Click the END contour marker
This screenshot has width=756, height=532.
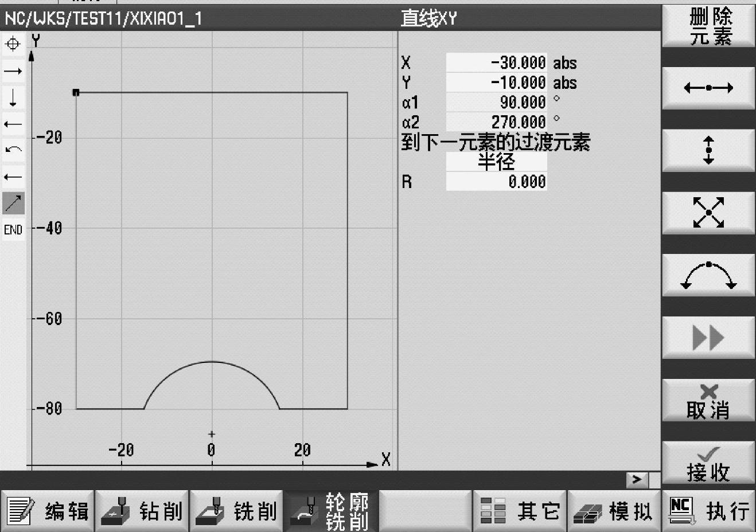13,230
